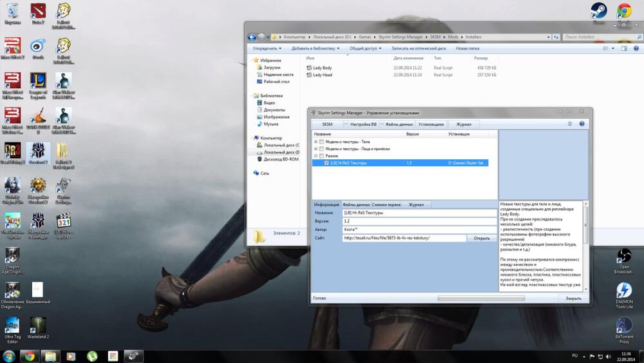The image size is (644, 363).
Task: Click the Games segment in address bar
Action: (365, 37)
